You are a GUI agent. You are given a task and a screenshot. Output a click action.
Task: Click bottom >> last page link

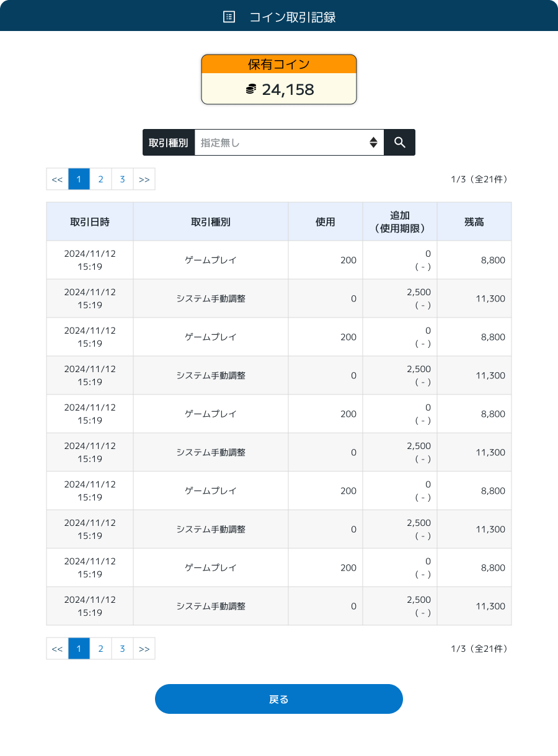(144, 649)
